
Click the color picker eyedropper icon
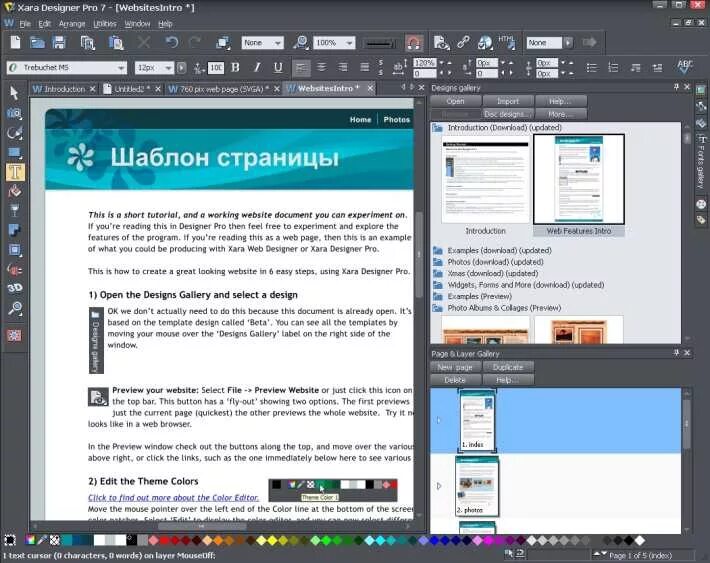pyautogui.click(x=43, y=540)
